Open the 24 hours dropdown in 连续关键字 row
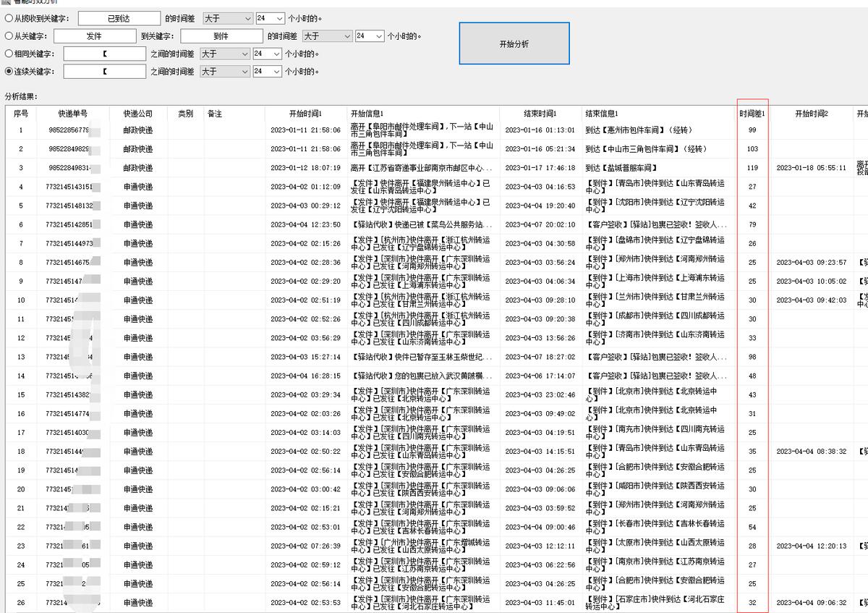The image size is (868, 613). [x=267, y=72]
